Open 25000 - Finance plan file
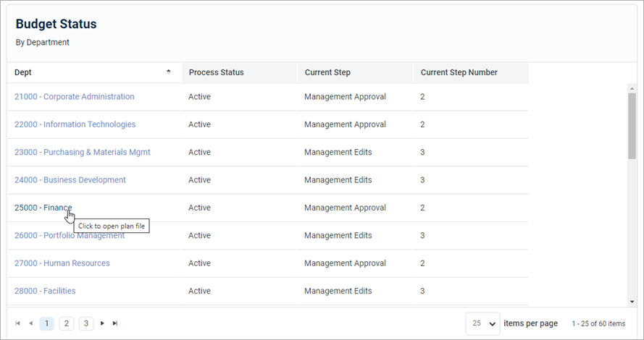Screen dimensions: 644x340 point(43,208)
